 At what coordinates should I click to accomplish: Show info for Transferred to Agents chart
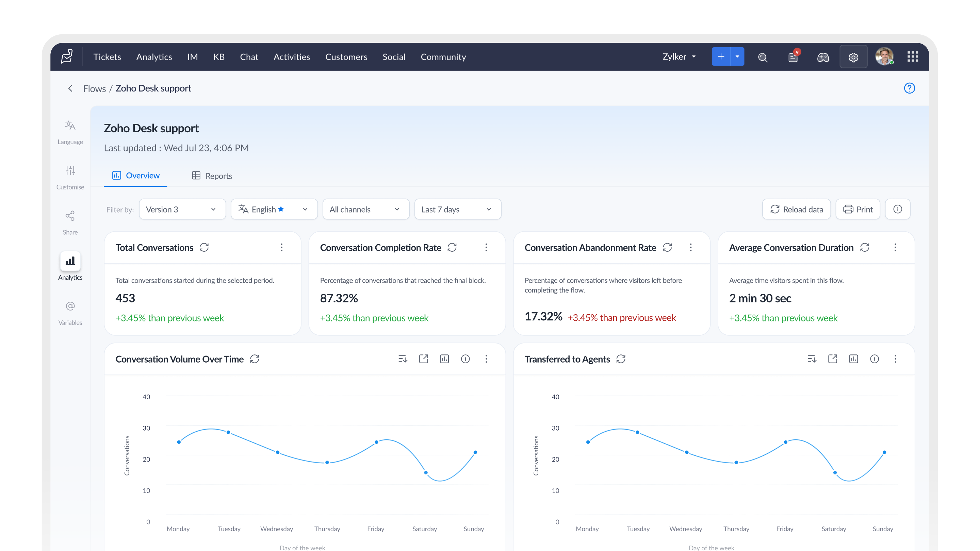pos(875,359)
